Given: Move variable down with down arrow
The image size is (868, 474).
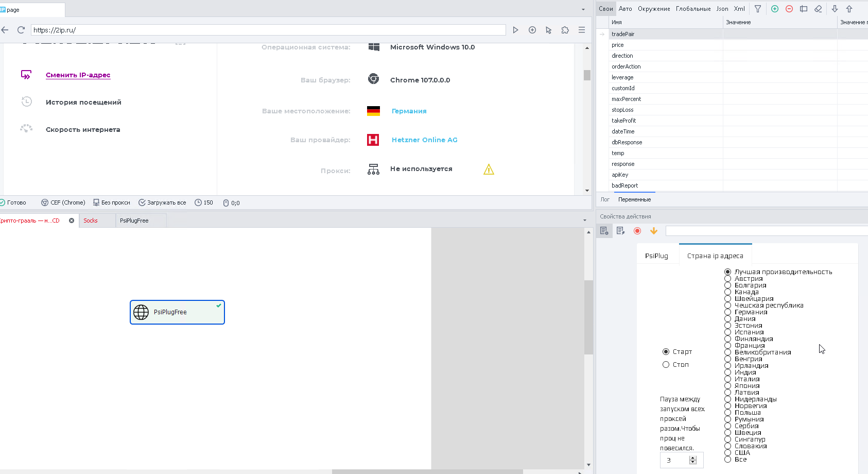Looking at the screenshot, I should [x=835, y=9].
